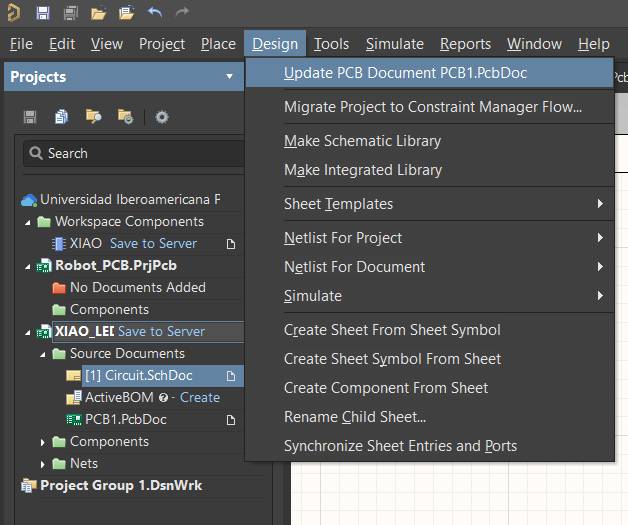Expand the Nets folder
The height and width of the screenshot is (525, 628).
point(43,463)
